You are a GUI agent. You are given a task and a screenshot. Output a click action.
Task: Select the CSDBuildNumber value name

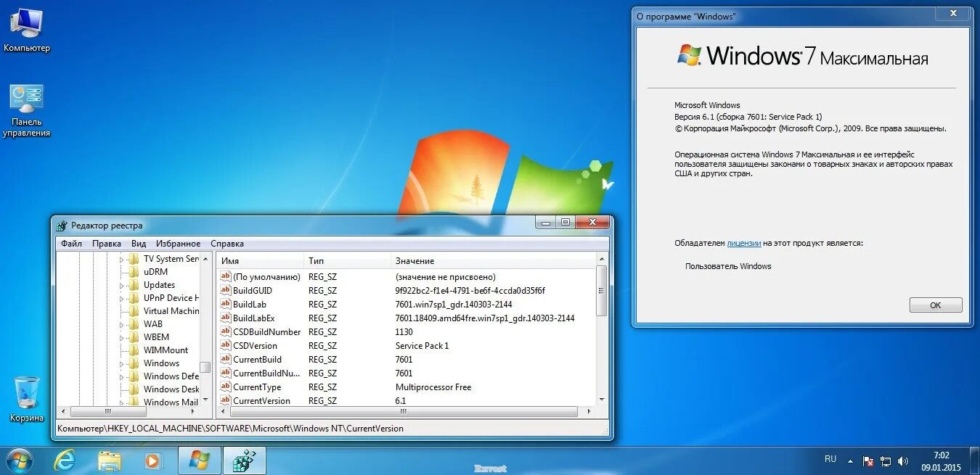coord(266,331)
